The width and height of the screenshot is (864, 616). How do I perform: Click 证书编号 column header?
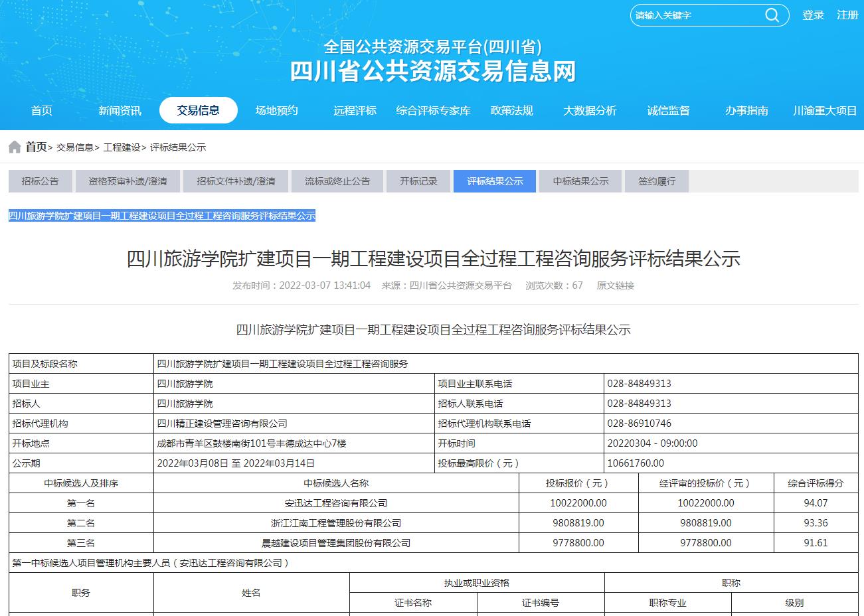tap(541, 603)
